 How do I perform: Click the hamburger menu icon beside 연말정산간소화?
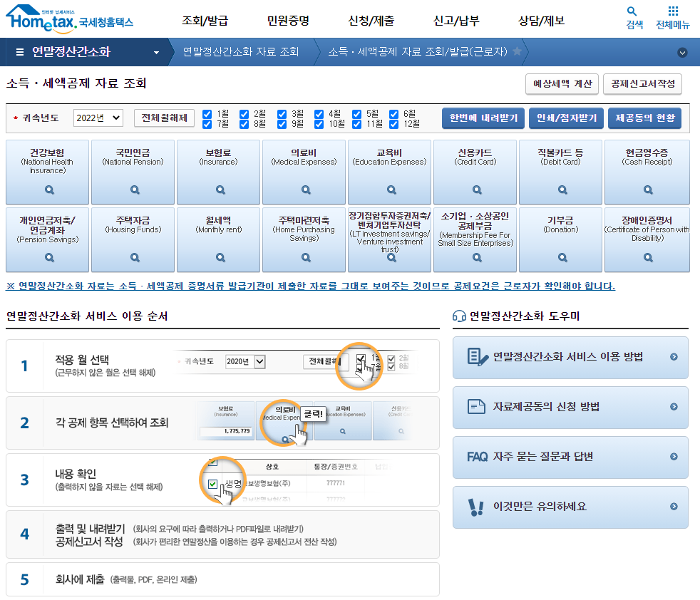[20, 52]
